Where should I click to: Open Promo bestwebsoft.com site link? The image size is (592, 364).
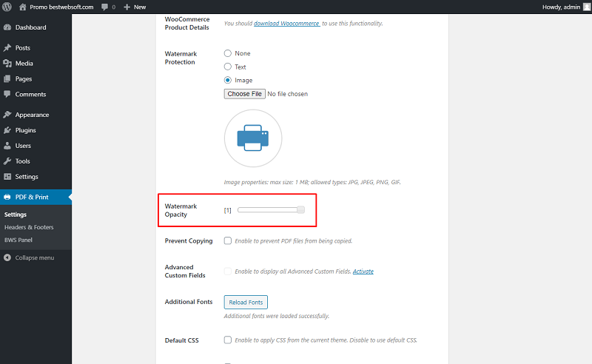coord(61,7)
